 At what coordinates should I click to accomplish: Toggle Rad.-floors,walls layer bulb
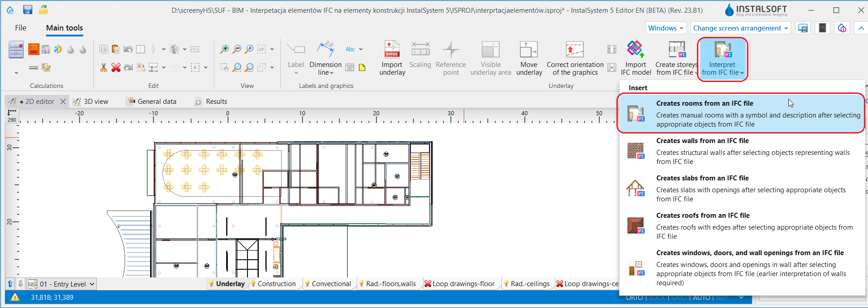click(x=362, y=284)
